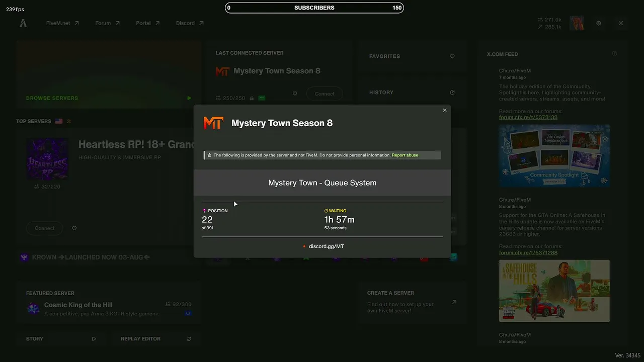Click the yellow Waiting clock icon
The height and width of the screenshot is (362, 644).
click(326, 211)
